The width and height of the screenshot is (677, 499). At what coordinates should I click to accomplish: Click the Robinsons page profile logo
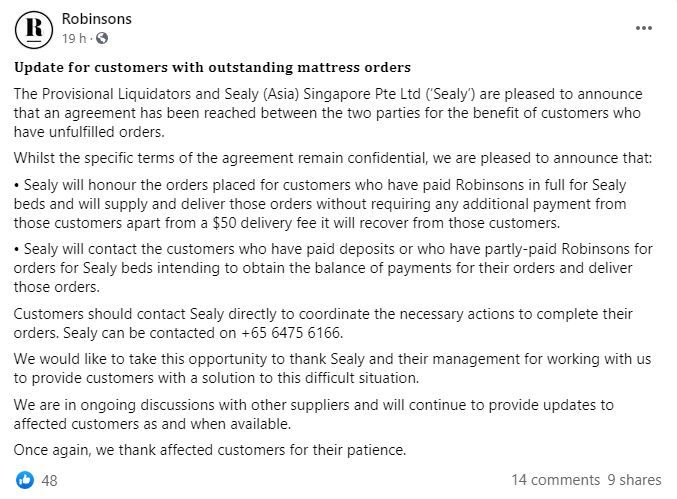33,30
